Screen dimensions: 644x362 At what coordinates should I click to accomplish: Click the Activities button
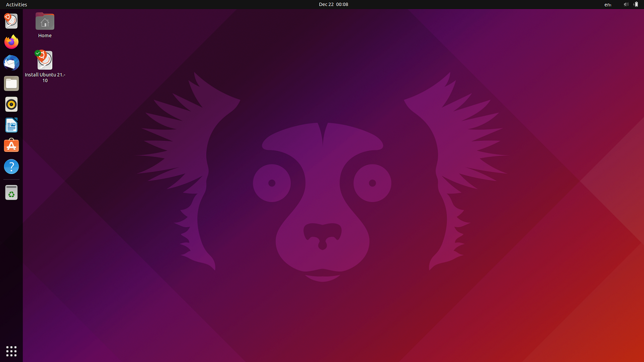(x=17, y=5)
